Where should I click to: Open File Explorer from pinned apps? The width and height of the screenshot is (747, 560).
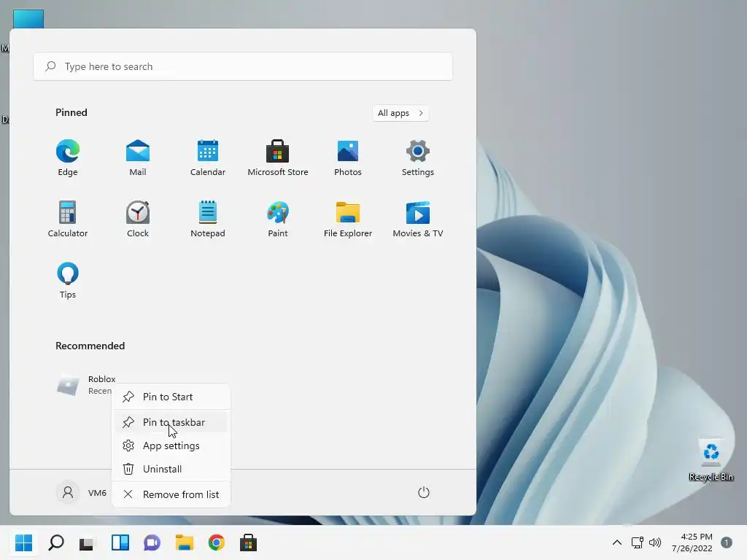[348, 219]
